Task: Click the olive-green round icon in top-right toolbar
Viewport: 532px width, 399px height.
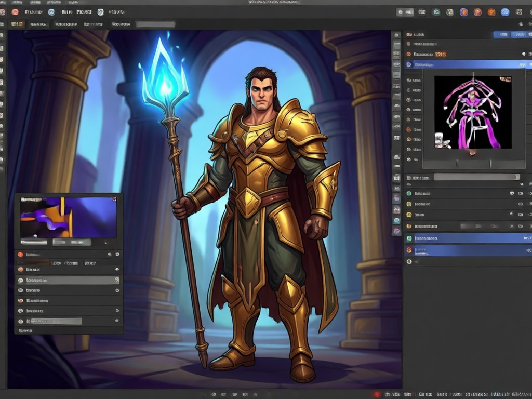Action: point(450,12)
